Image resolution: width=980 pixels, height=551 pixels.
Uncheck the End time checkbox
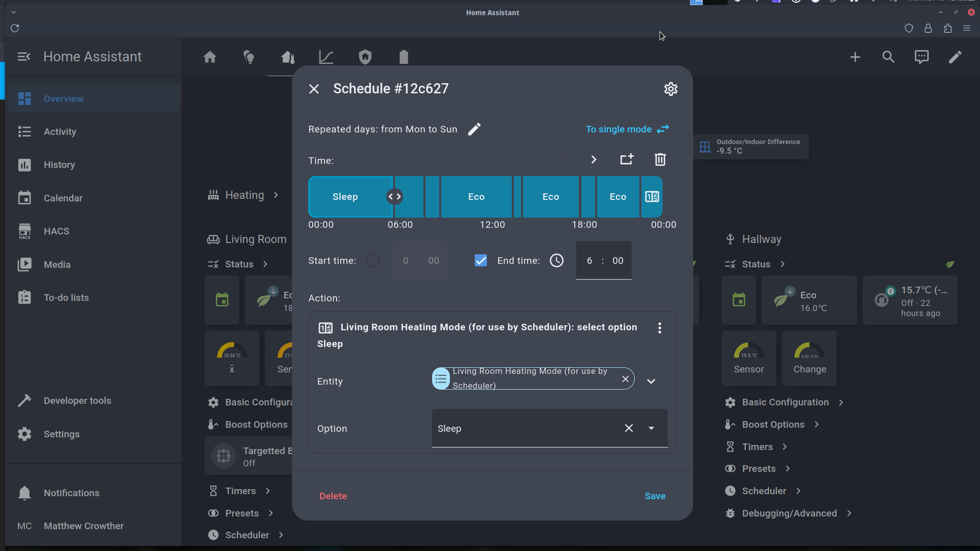(480, 261)
